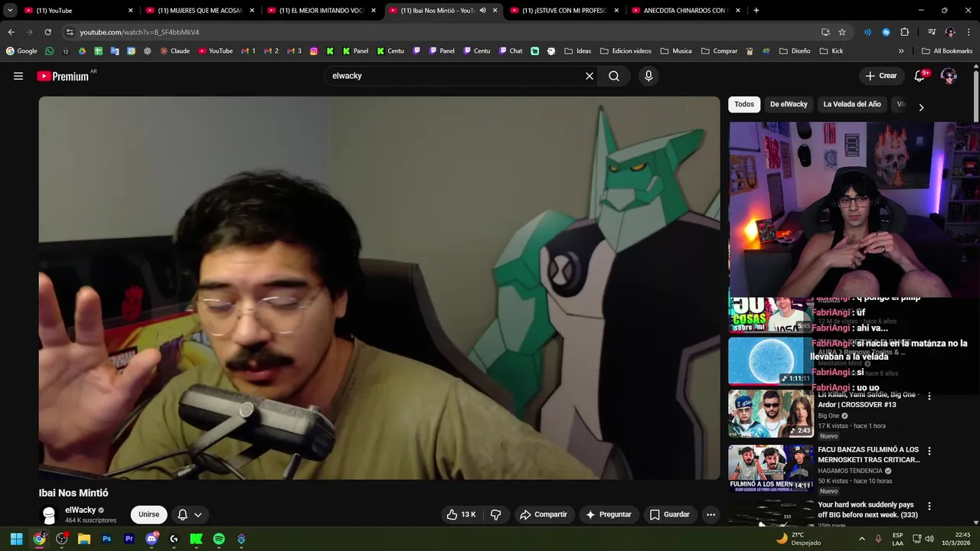
Task: Select La Velada del Año filter chip
Action: (852, 104)
